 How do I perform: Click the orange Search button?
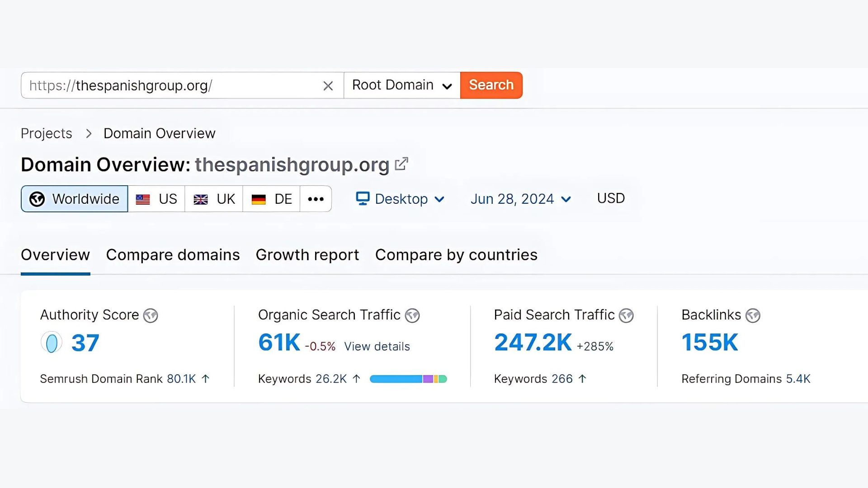click(491, 85)
